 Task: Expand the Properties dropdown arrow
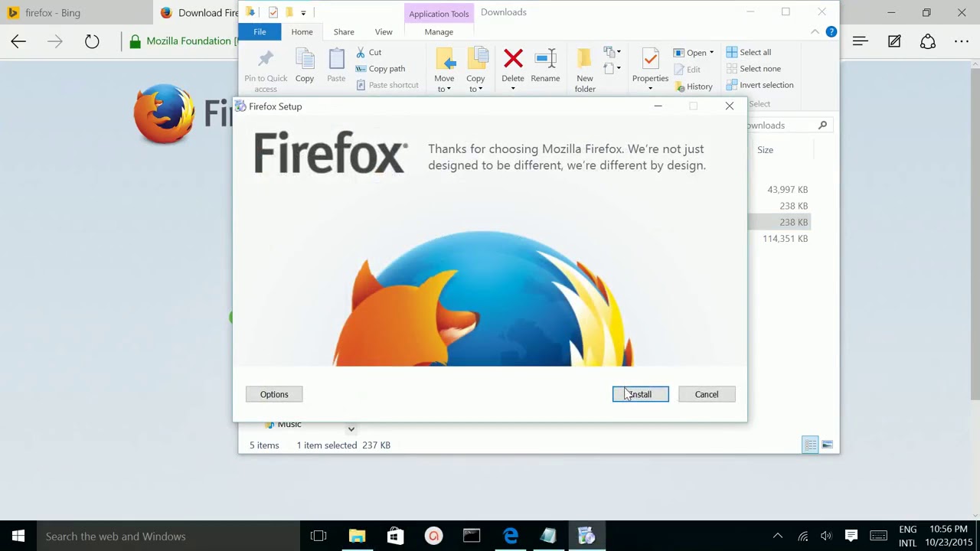pos(650,88)
